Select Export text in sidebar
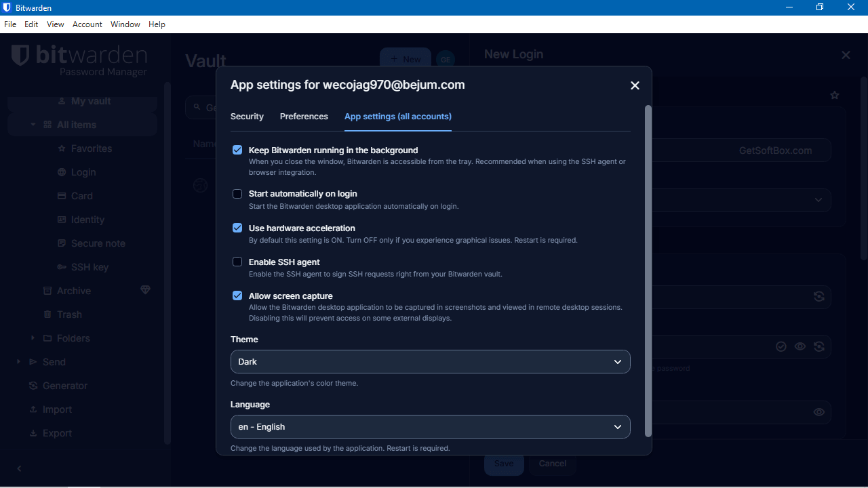The height and width of the screenshot is (488, 868). coord(57,433)
